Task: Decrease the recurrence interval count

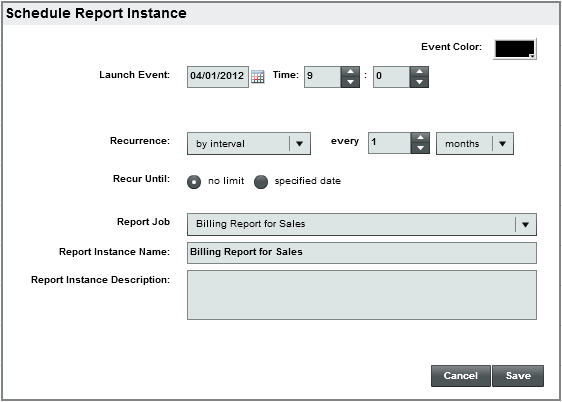Action: pos(420,148)
